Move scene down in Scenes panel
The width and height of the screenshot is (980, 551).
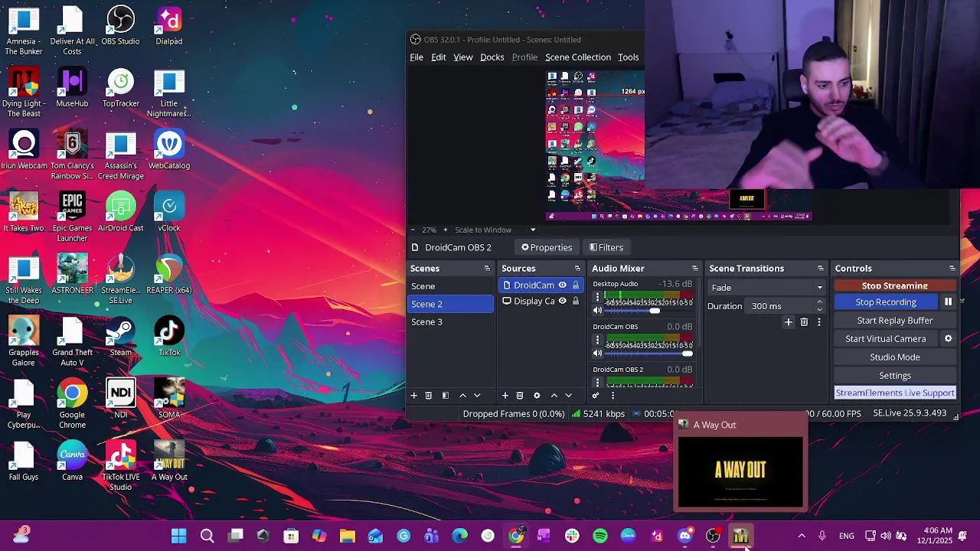[x=477, y=396]
